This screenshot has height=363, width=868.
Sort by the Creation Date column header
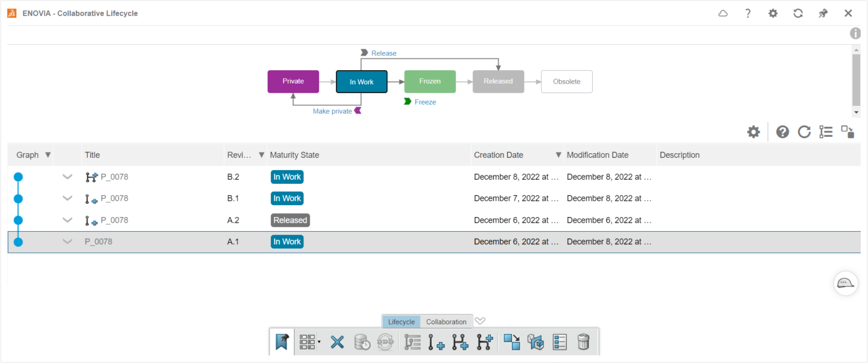point(498,155)
